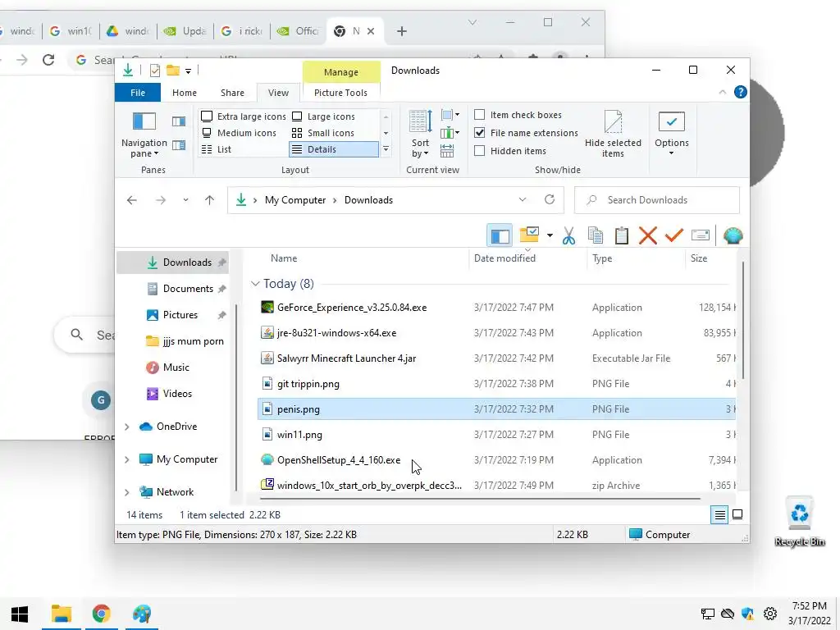Click the Rename toolbar icon
The height and width of the screenshot is (630, 840).
701,235
